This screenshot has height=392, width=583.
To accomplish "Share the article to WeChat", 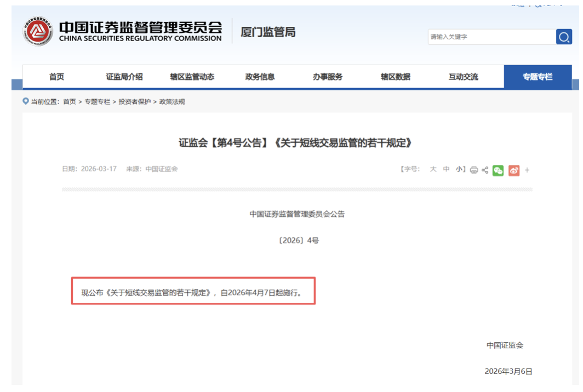I will pos(498,170).
